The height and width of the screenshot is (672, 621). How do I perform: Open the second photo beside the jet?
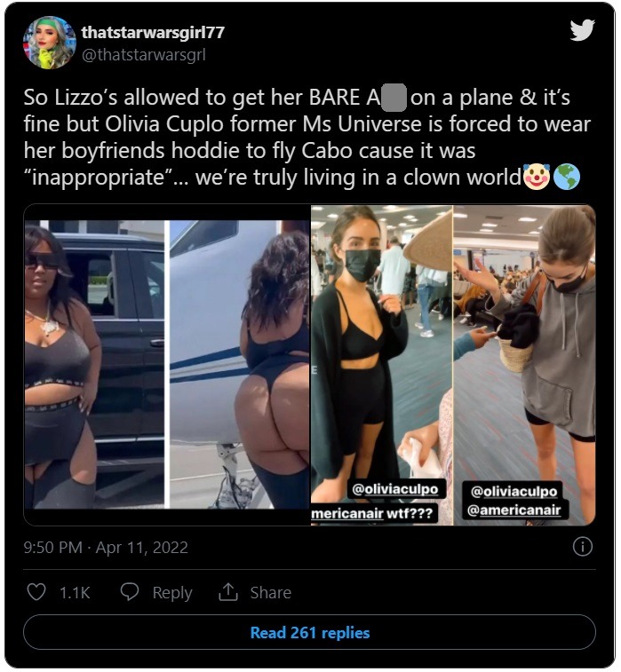tap(240, 364)
